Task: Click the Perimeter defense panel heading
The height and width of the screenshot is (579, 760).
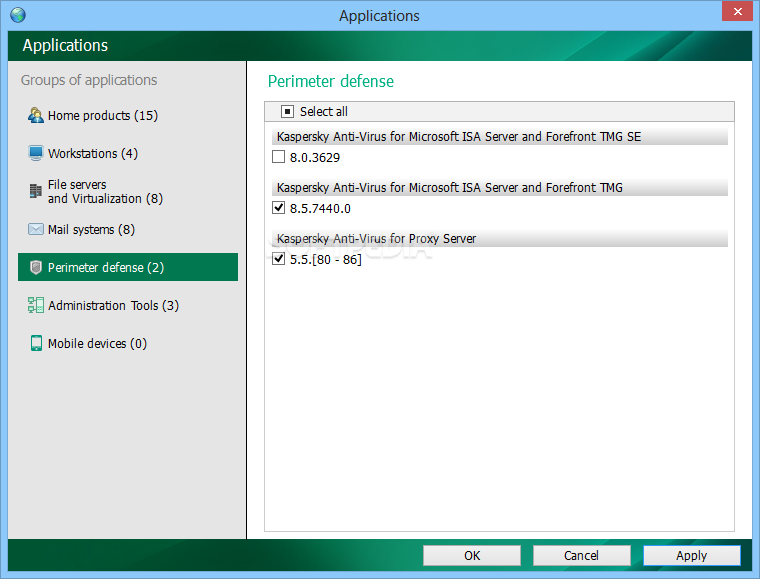Action: coord(331,81)
